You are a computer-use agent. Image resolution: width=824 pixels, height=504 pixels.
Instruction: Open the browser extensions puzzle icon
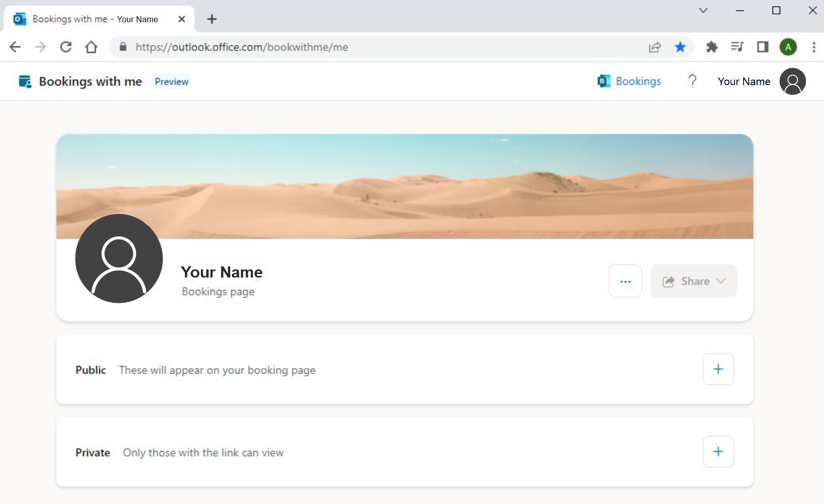(x=712, y=47)
